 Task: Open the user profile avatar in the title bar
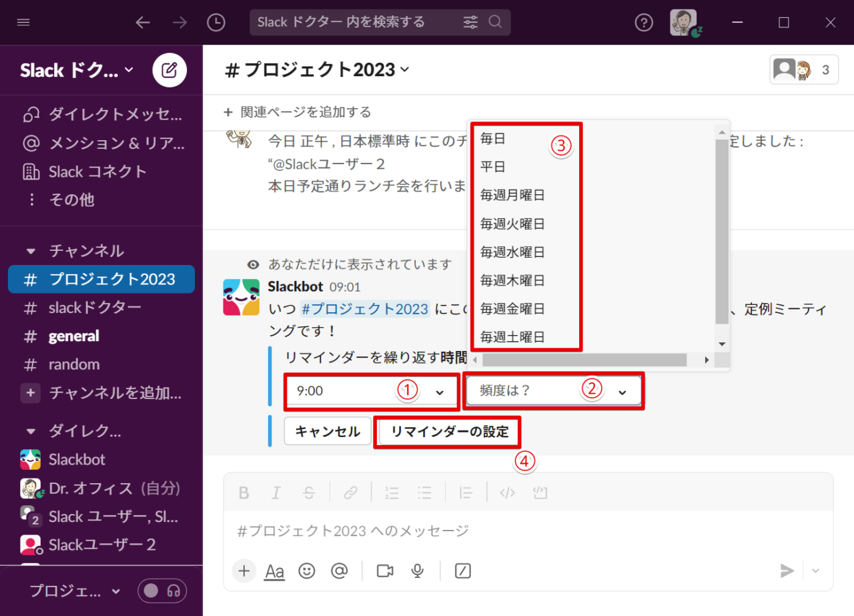click(x=684, y=22)
